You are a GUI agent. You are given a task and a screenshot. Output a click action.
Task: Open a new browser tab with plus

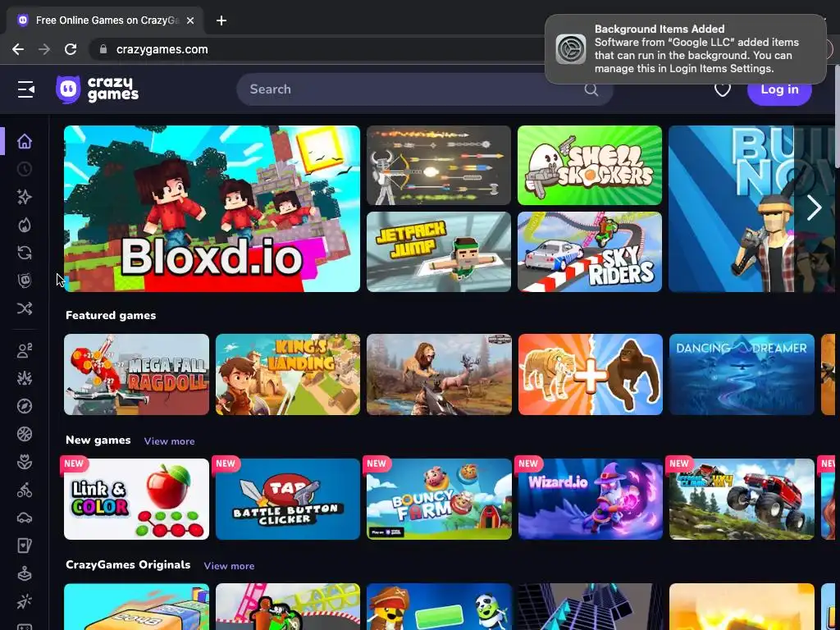(221, 21)
